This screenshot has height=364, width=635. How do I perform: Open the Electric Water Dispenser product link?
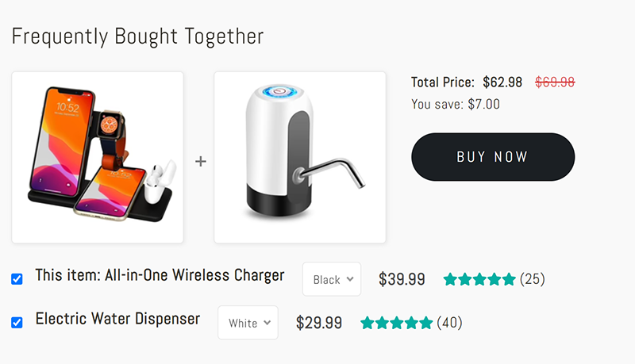117,319
